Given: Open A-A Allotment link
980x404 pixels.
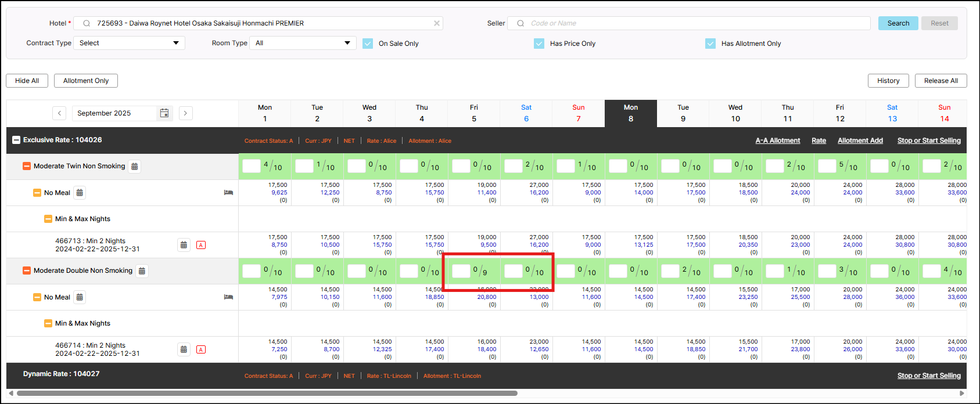Looking at the screenshot, I should point(777,140).
